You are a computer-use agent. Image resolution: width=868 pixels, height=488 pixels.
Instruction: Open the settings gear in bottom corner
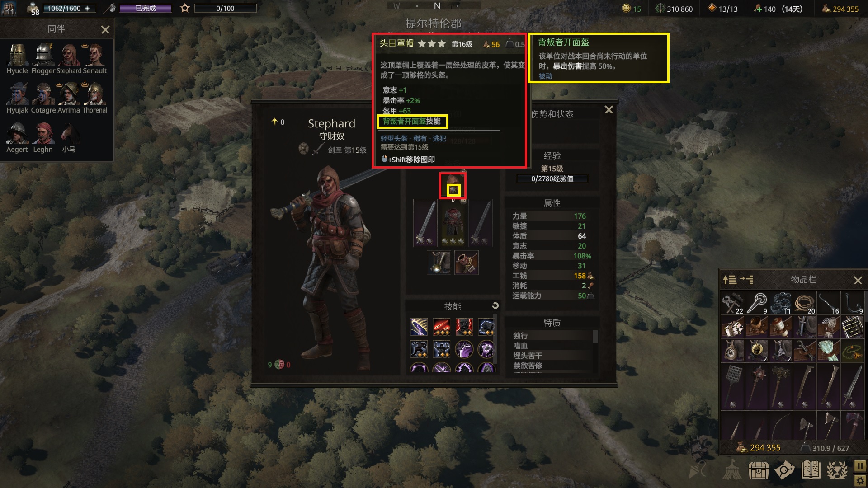pyautogui.click(x=860, y=481)
